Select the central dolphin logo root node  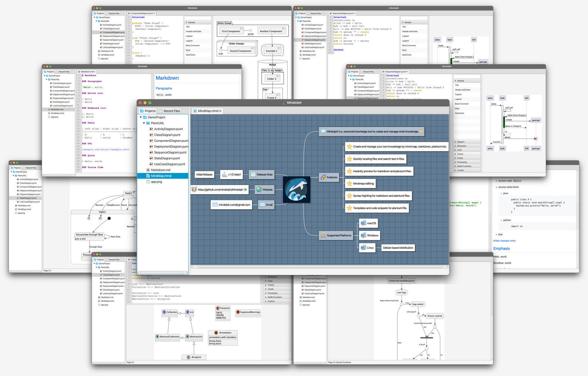297,189
